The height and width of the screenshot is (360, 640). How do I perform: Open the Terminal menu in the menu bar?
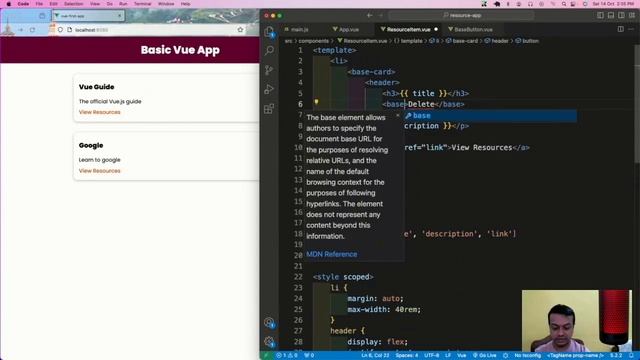[142, 4]
